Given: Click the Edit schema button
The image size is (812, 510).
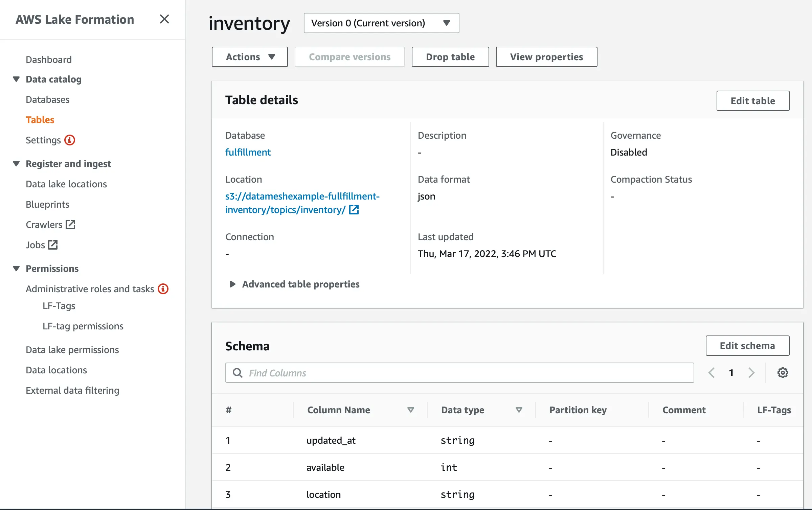Looking at the screenshot, I should (x=747, y=346).
